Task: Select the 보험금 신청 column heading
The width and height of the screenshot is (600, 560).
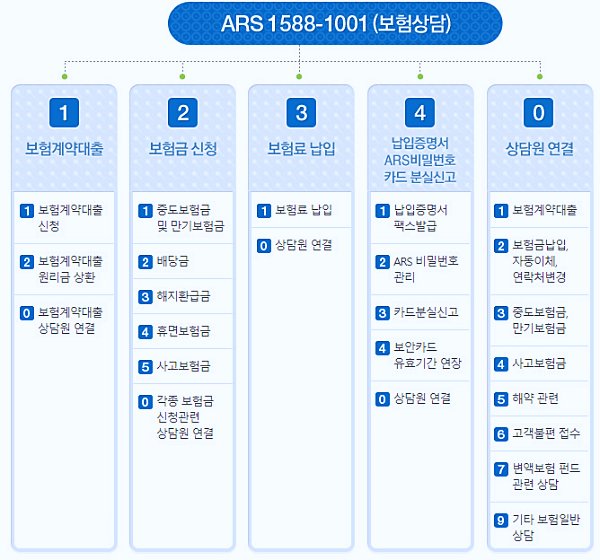Action: 183,149
